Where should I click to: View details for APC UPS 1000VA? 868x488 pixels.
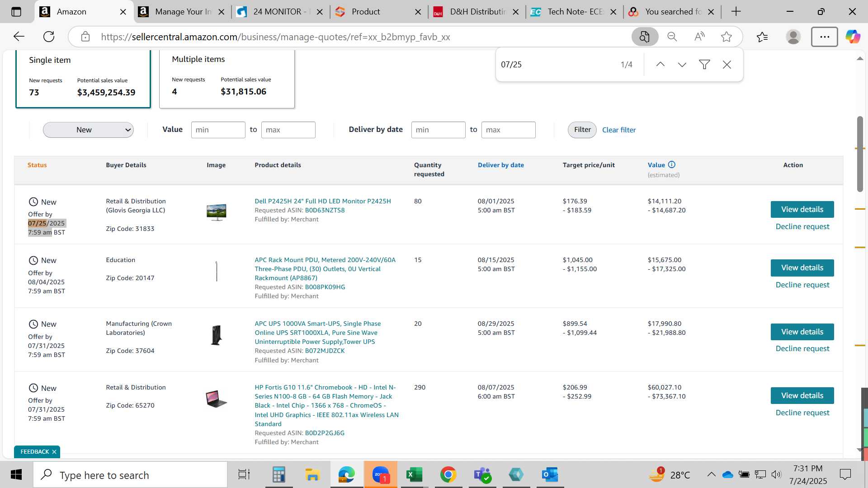click(802, 332)
